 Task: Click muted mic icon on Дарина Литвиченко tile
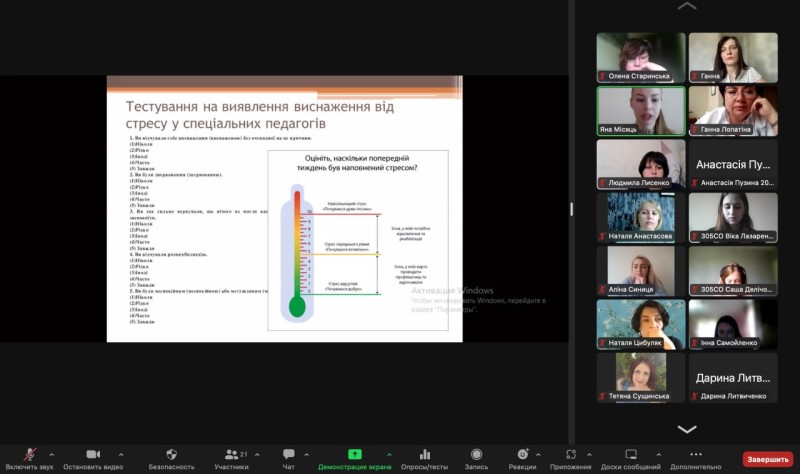[x=695, y=396]
